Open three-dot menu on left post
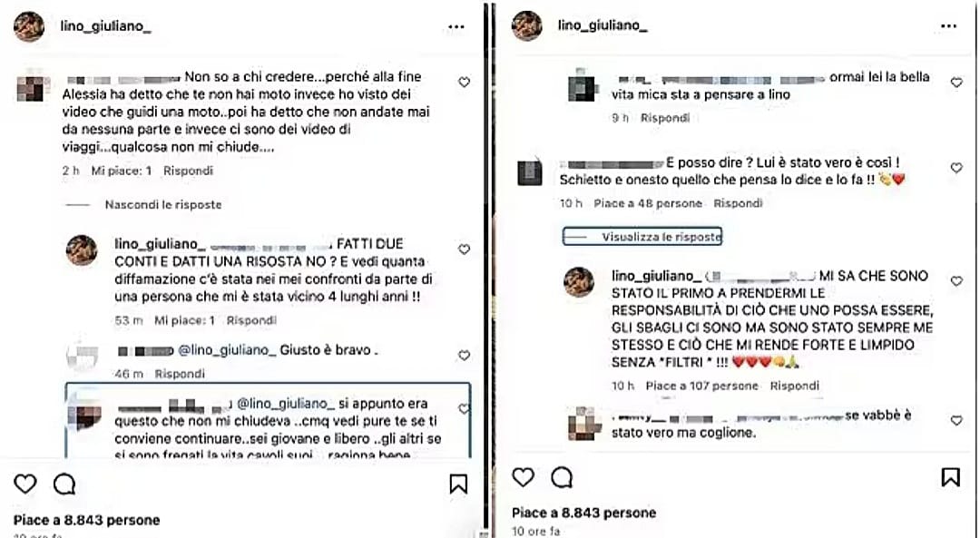980x538 pixels. pos(456,27)
